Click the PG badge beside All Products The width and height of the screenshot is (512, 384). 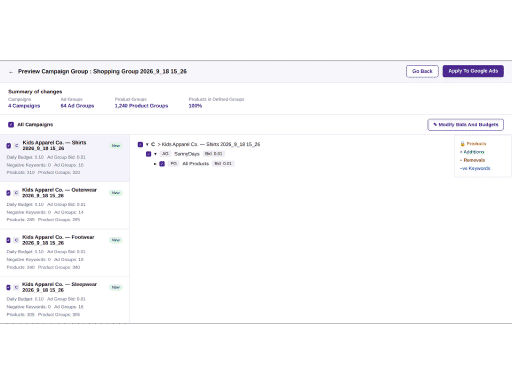tap(174, 163)
